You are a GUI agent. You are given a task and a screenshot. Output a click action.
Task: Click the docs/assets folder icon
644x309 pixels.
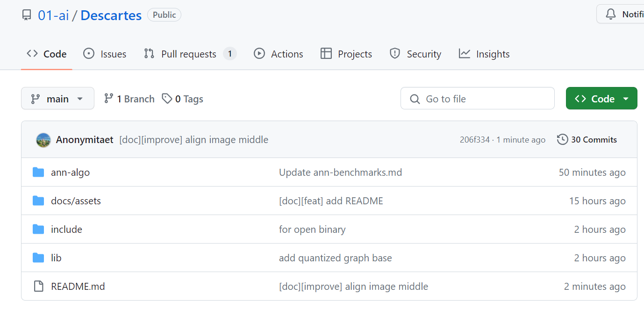coord(38,201)
